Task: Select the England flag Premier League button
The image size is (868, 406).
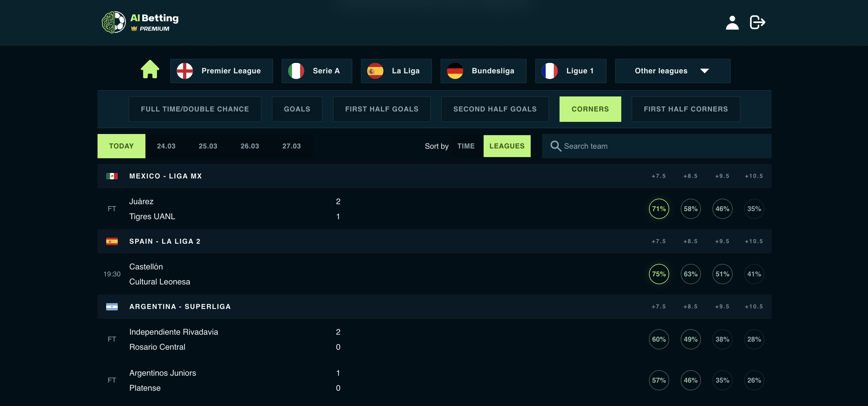Action: point(221,71)
